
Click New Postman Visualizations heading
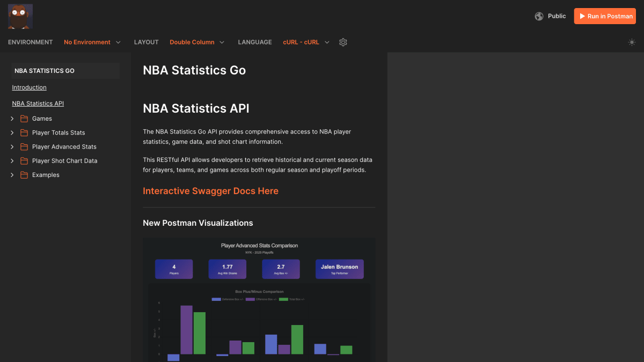[198, 223]
